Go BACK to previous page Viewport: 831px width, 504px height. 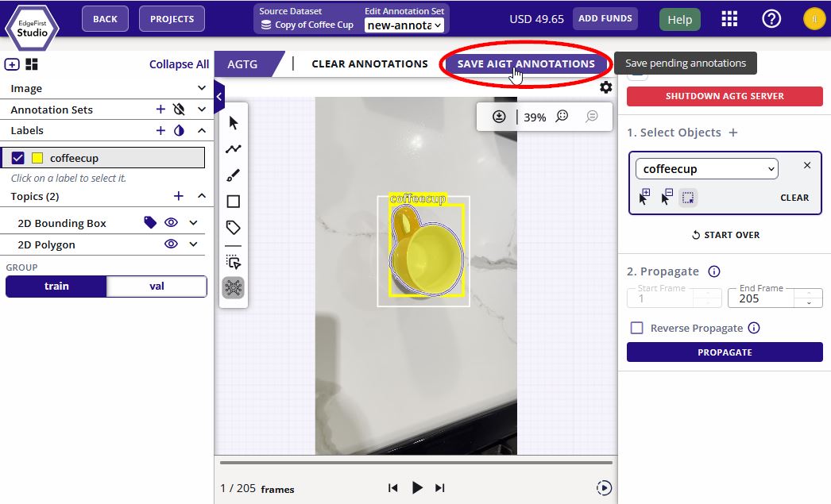[105, 19]
